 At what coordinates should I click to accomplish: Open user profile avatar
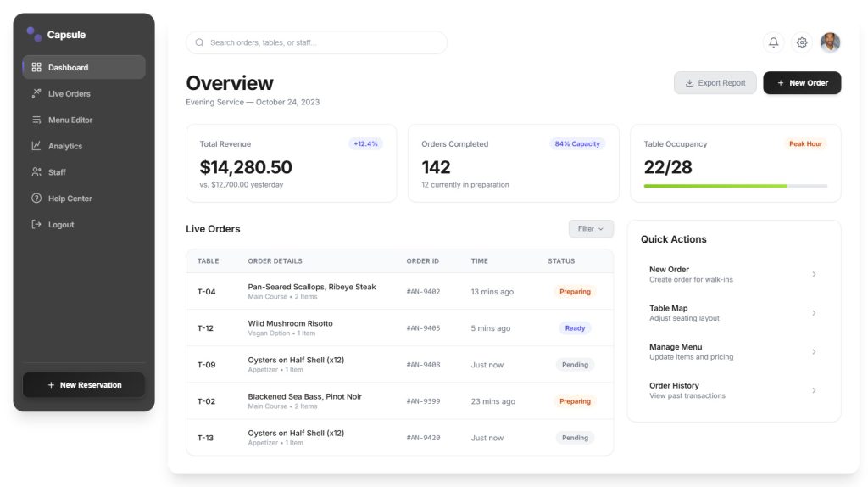[830, 42]
